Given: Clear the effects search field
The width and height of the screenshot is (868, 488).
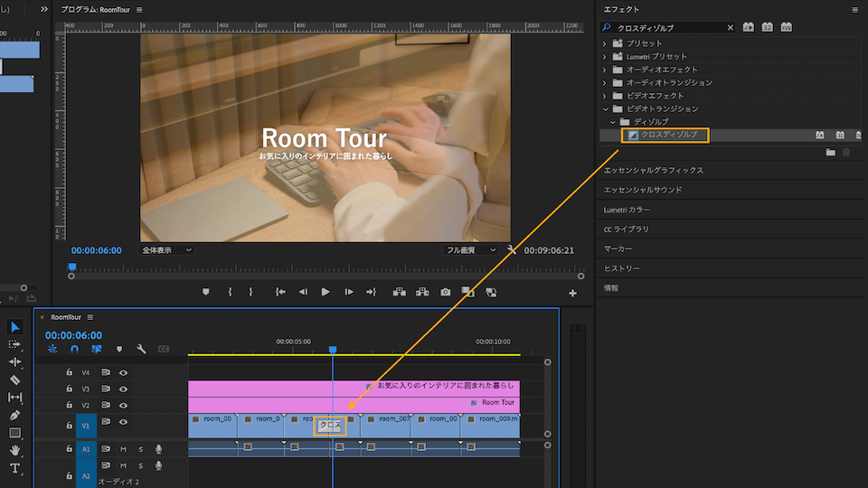Looking at the screenshot, I should [731, 28].
